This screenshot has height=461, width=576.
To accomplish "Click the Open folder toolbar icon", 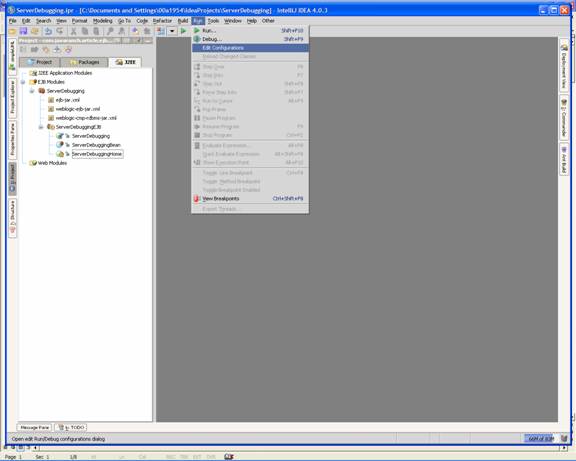I will [x=12, y=31].
